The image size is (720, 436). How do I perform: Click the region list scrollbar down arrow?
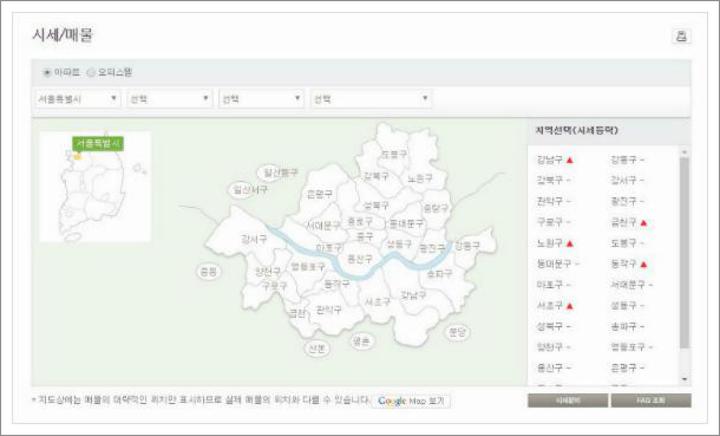pyautogui.click(x=685, y=379)
